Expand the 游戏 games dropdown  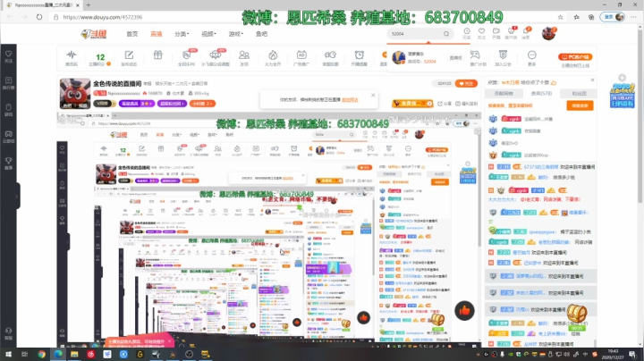pos(236,34)
